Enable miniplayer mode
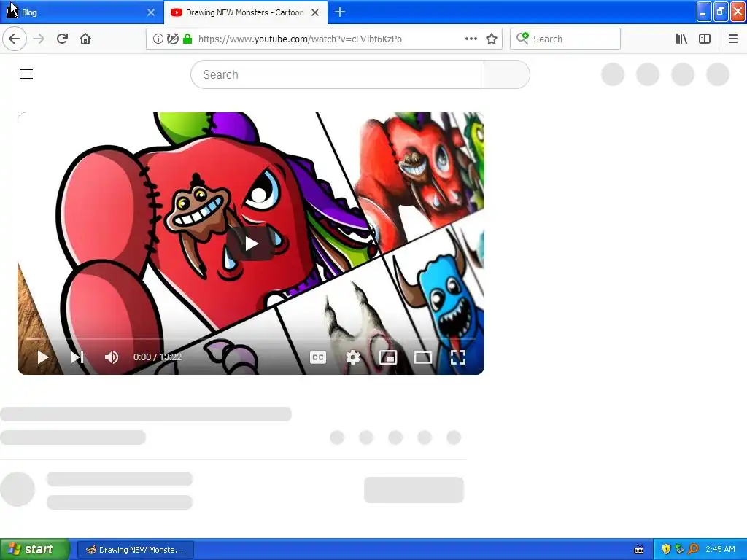This screenshot has width=747, height=560. (x=388, y=357)
